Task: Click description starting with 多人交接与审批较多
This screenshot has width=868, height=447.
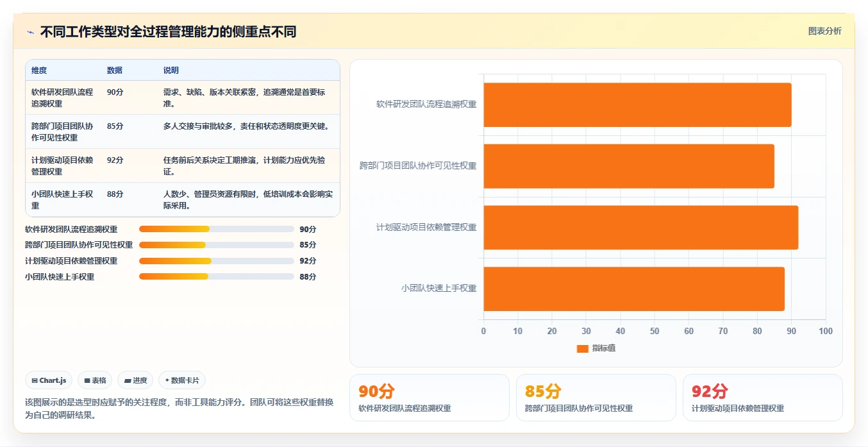Action: (246, 126)
